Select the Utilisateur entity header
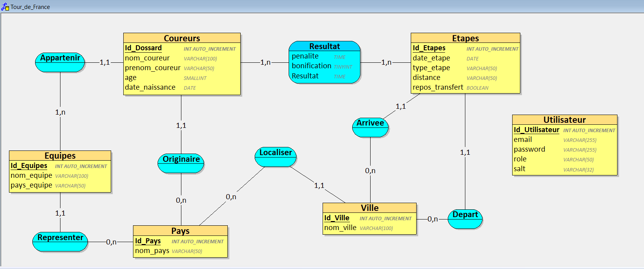This screenshot has width=644, height=269. [564, 120]
